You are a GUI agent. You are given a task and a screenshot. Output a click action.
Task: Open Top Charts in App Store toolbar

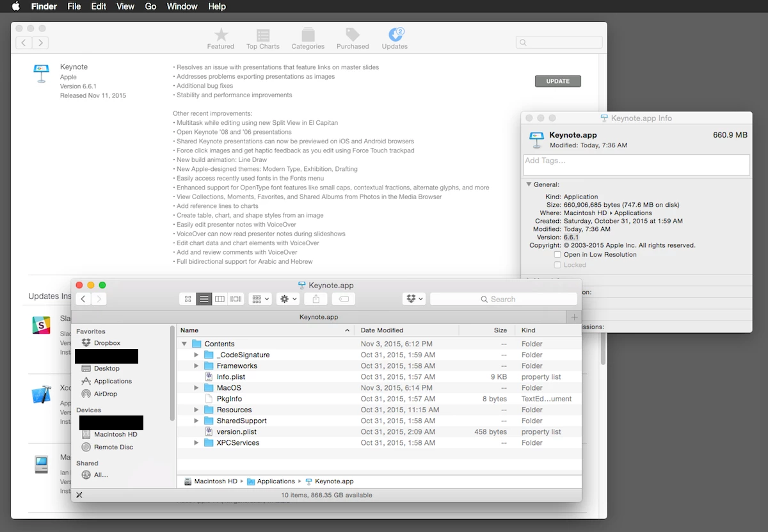(263, 38)
